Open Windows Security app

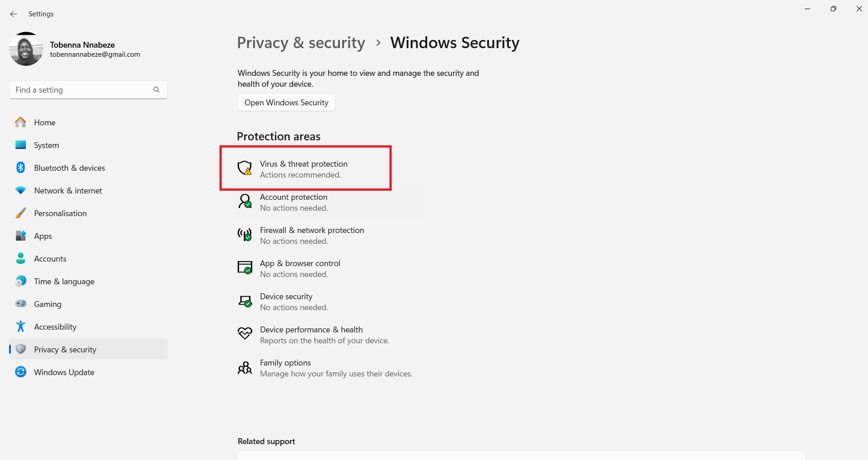tap(286, 102)
